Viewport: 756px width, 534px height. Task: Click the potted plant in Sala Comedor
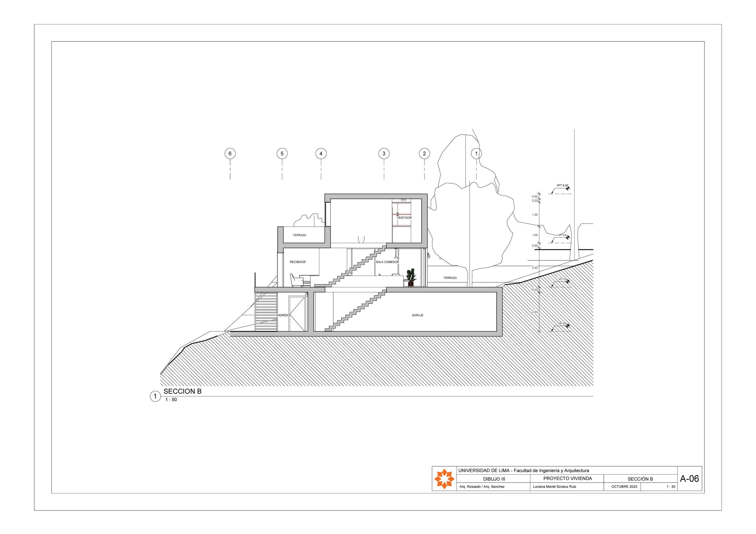click(x=411, y=278)
